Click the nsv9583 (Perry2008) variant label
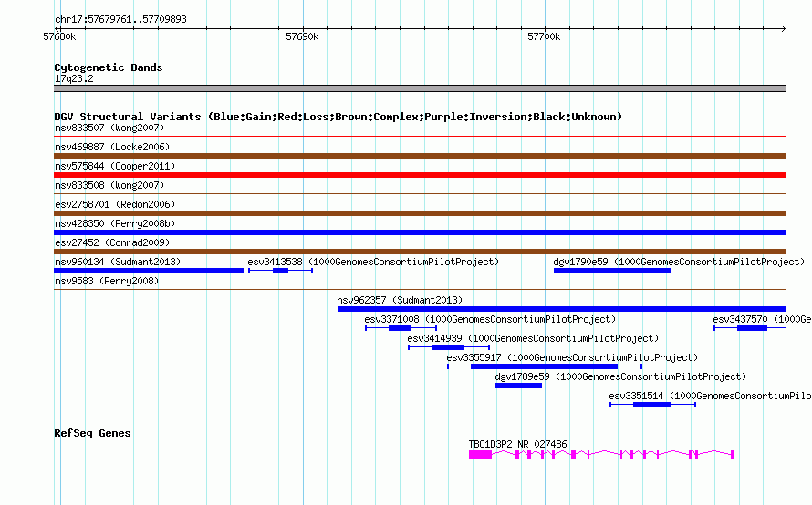 click(x=107, y=281)
